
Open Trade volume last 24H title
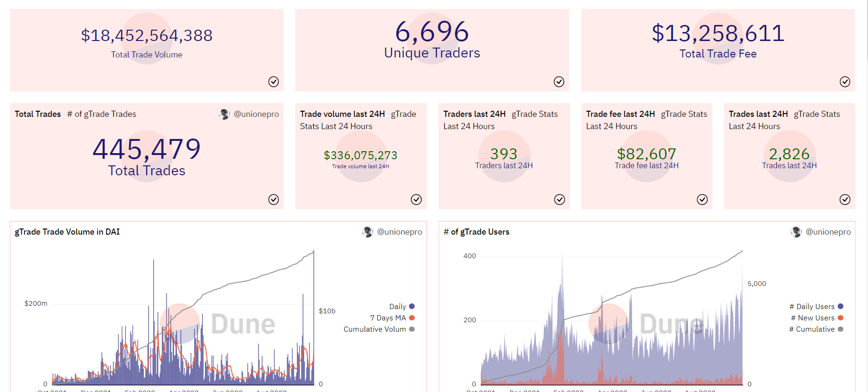click(x=342, y=114)
